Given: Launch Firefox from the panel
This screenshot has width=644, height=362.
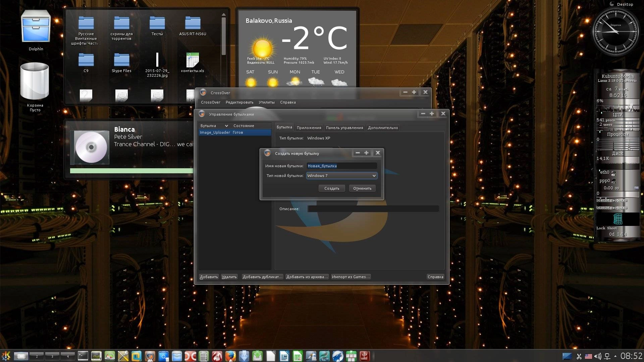Looking at the screenshot, I should pos(230,356).
